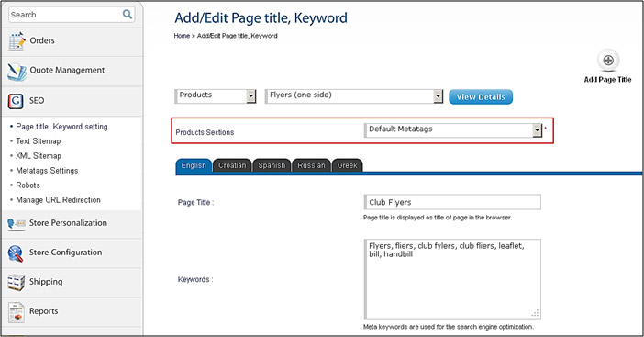Image resolution: width=644 pixels, height=337 pixels.
Task: Open the Products type dropdown
Action: click(x=216, y=95)
